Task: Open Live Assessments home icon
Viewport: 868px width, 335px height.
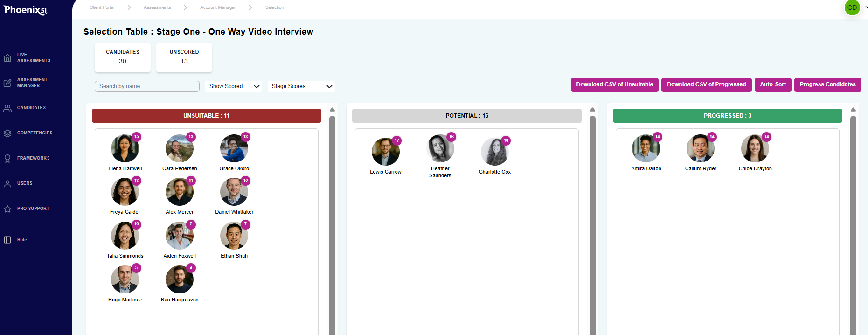Action: 7,58
